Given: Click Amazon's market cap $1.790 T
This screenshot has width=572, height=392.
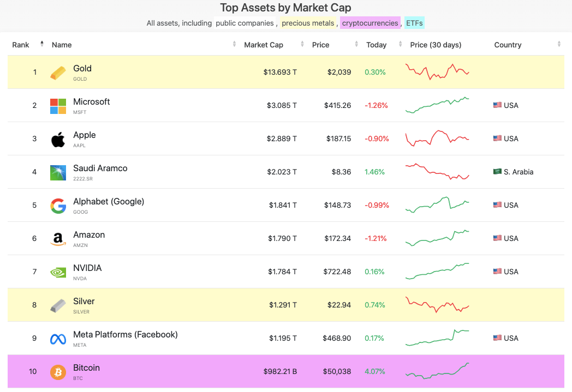Looking at the screenshot, I should point(282,239).
